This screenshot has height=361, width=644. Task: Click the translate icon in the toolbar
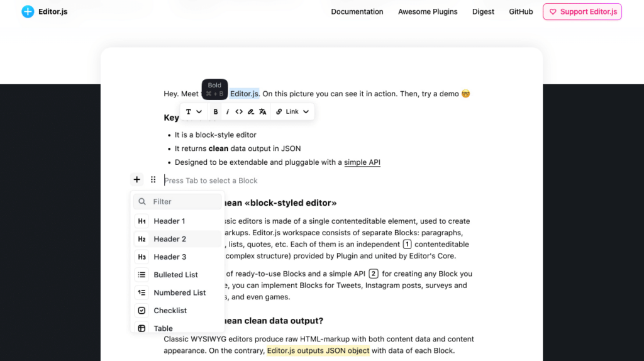tap(262, 112)
